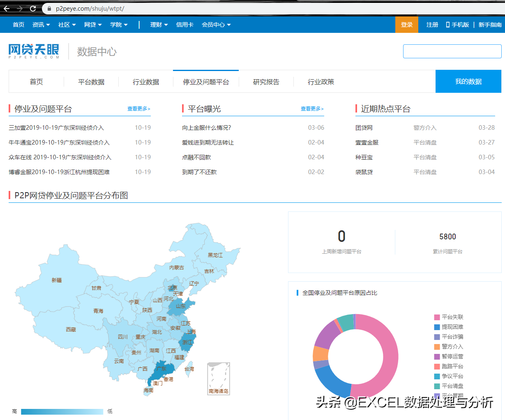Switch to the 首页 data center tab
Image resolution: width=505 pixels, height=420 pixels.
36,82
